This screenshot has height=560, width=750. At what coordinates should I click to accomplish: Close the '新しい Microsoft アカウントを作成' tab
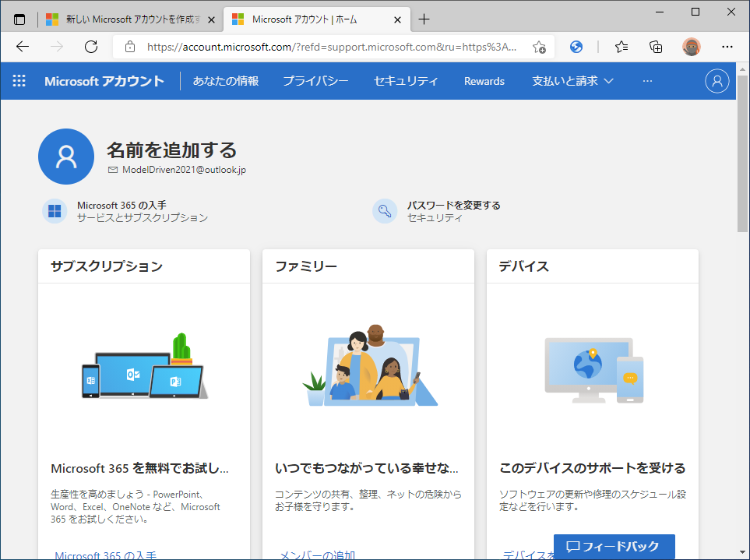[x=211, y=19]
